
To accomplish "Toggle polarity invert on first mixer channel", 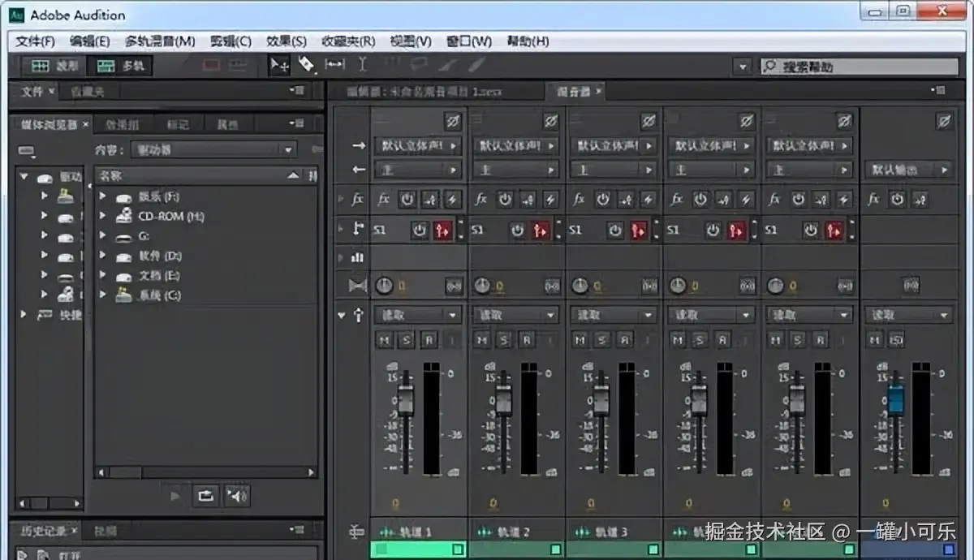I will pos(452,121).
